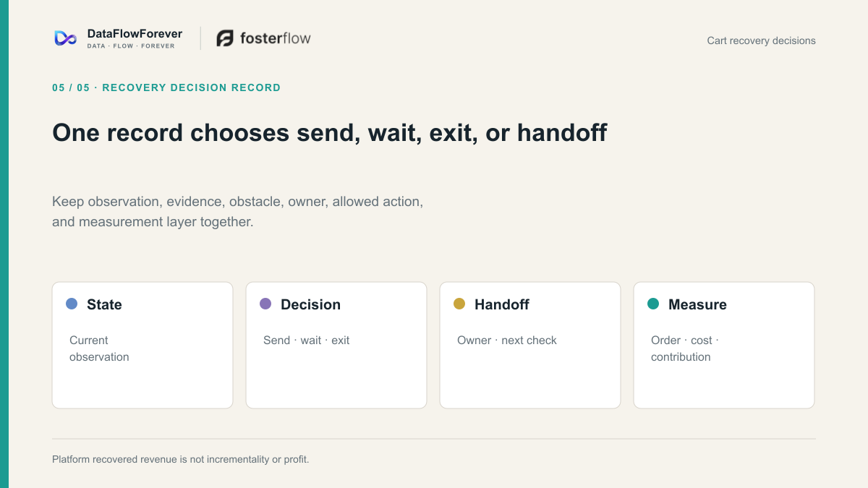Click the slide title about send, wait, exit
868x488 pixels.
click(x=330, y=133)
